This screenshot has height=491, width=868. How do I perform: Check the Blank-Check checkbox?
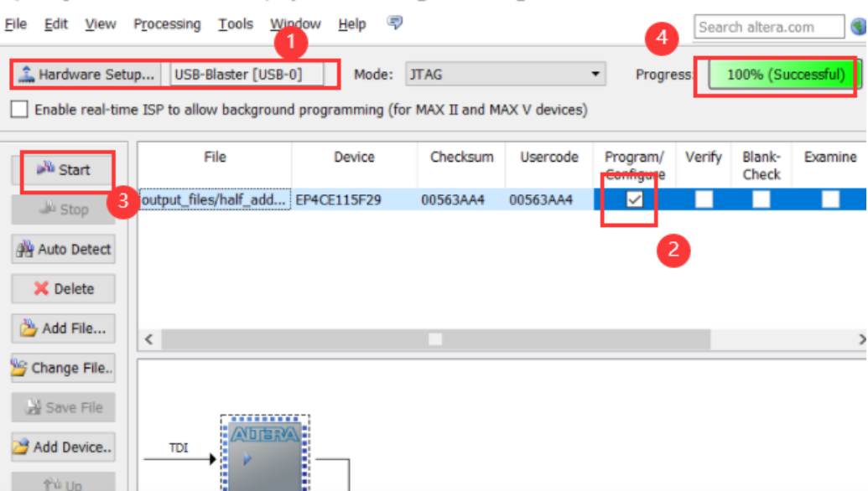pos(761,199)
